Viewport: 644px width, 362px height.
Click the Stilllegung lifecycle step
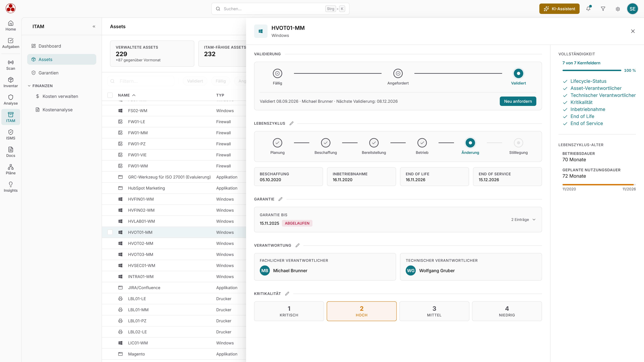pyautogui.click(x=518, y=146)
